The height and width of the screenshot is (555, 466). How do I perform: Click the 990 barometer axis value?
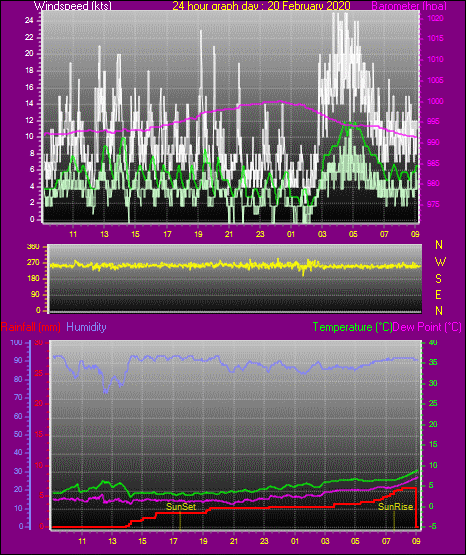[x=433, y=142]
